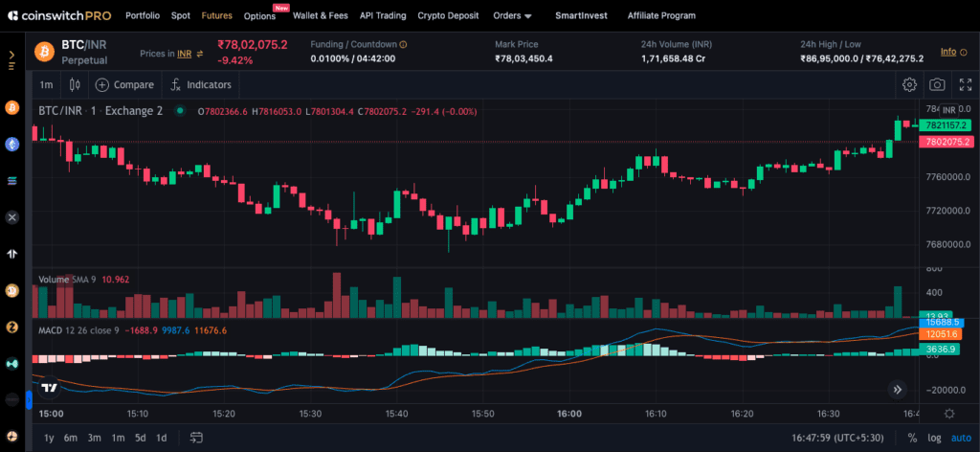Click the TradingView logo on chart
The width and height of the screenshot is (980, 452).
[49, 388]
